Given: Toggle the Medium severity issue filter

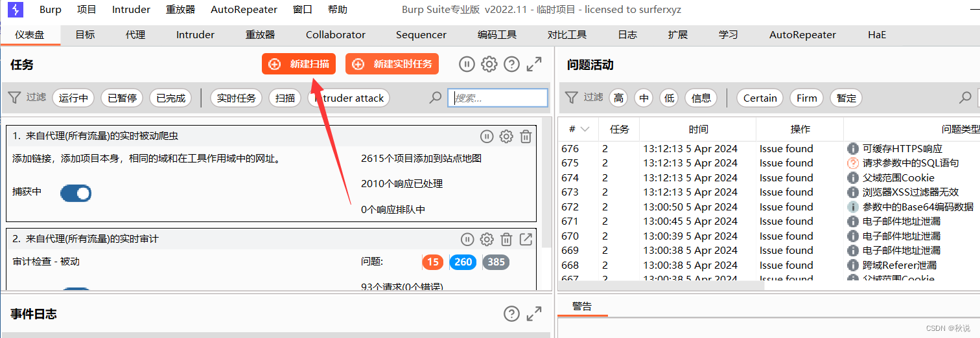Looking at the screenshot, I should (644, 98).
